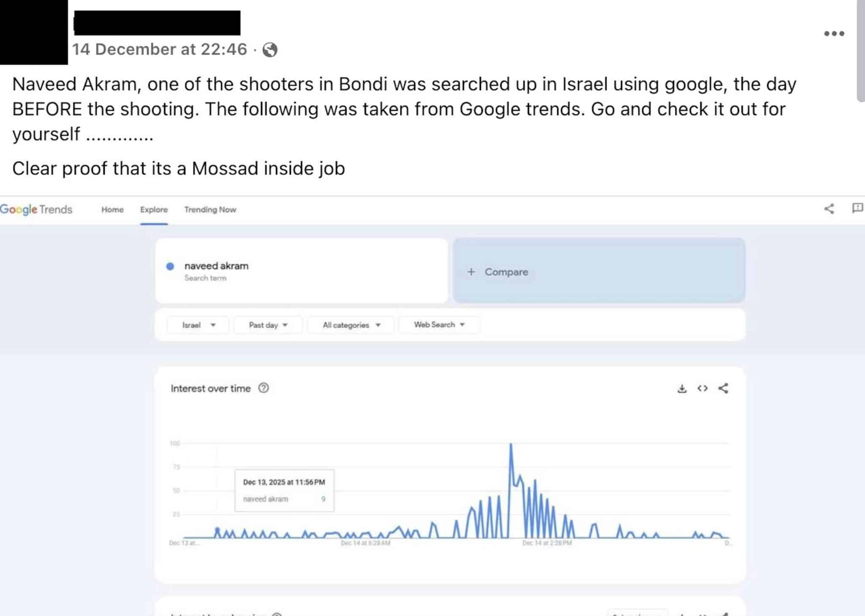Open the post timestamp link '14 December at 22:46'
The width and height of the screenshot is (865, 616).
point(159,49)
